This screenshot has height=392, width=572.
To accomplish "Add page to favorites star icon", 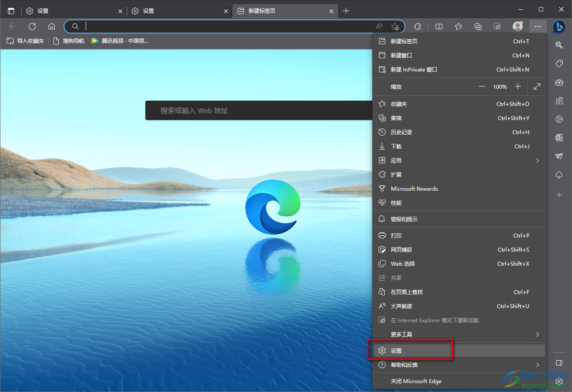I will coord(395,26).
